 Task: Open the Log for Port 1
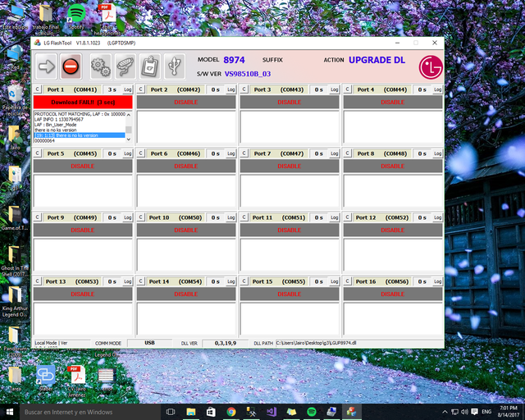128,89
